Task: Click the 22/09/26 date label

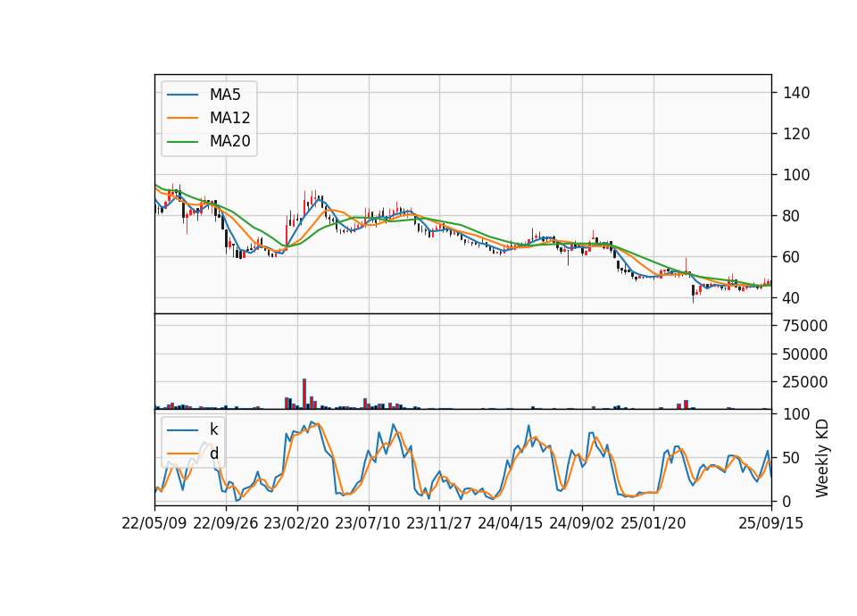Action: [x=225, y=523]
